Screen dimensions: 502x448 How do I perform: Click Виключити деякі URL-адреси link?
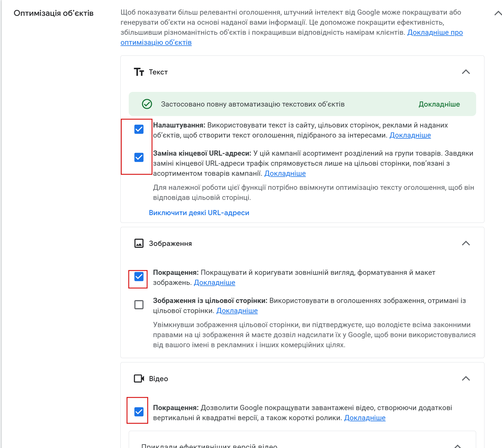(x=199, y=213)
